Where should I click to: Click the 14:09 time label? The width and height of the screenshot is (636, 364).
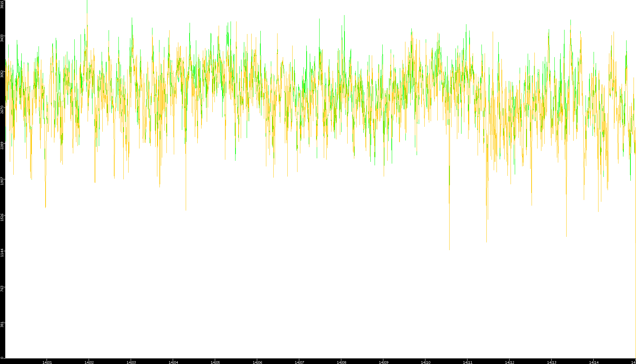tap(383, 362)
